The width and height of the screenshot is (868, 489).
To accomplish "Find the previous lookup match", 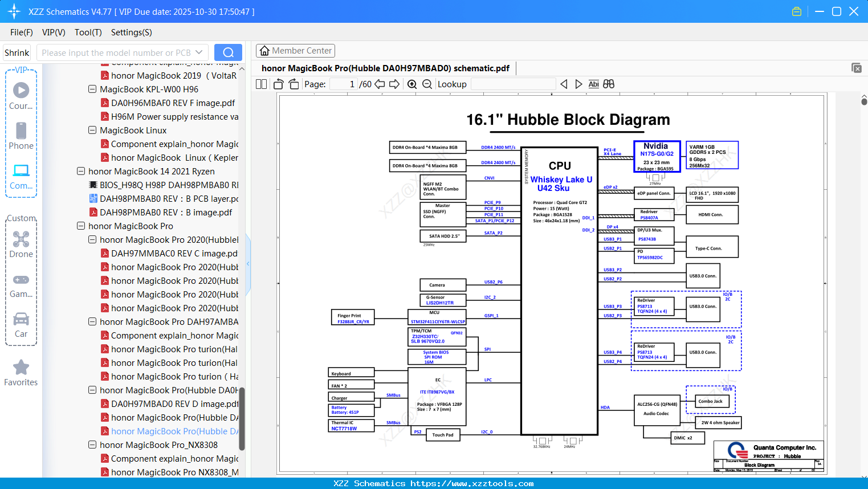I will [564, 84].
